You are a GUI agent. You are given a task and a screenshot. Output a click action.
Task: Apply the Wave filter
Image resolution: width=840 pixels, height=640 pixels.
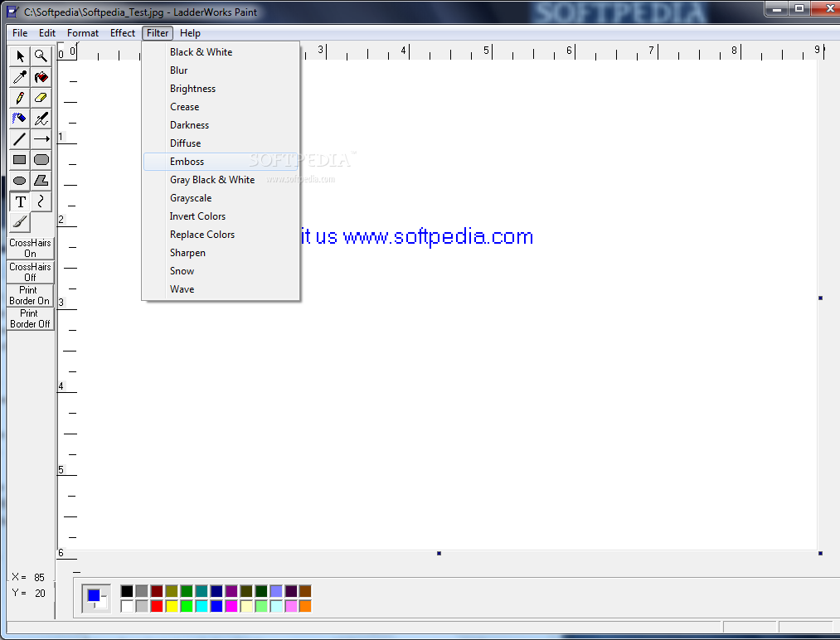(221, 288)
